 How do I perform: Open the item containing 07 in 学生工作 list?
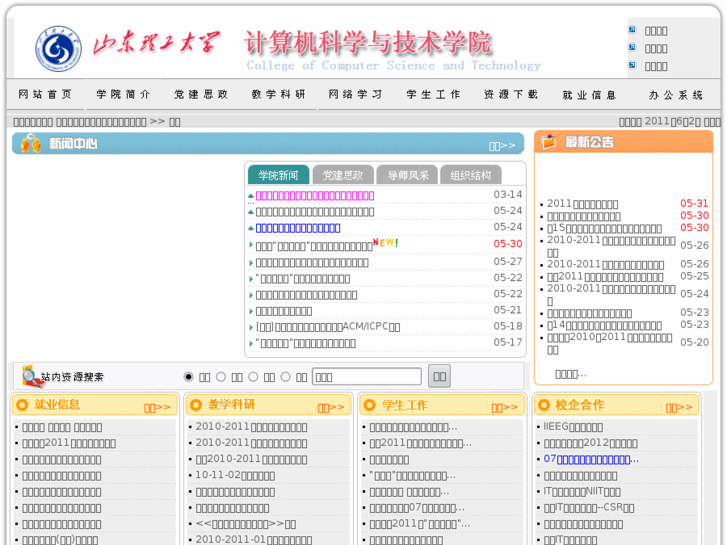417,508
